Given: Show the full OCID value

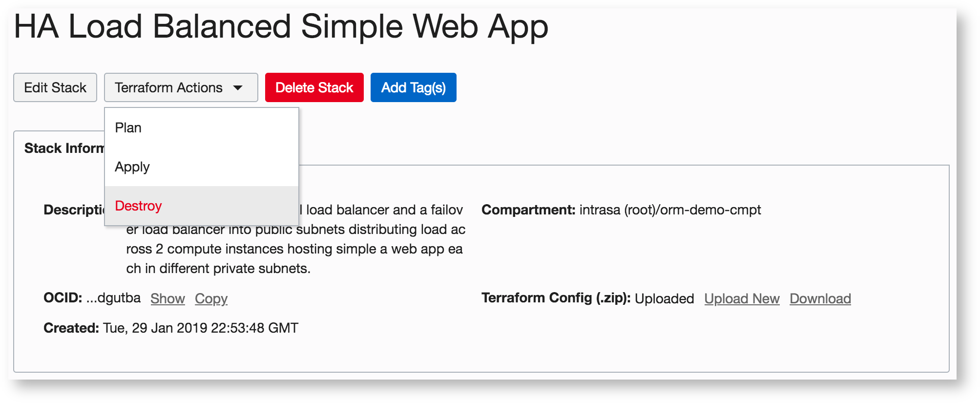Looking at the screenshot, I should click(167, 298).
